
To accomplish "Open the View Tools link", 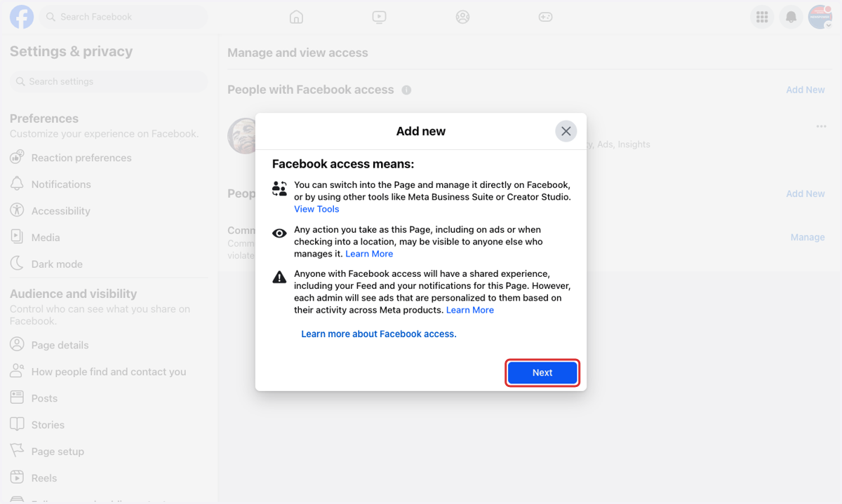I will pyautogui.click(x=316, y=209).
